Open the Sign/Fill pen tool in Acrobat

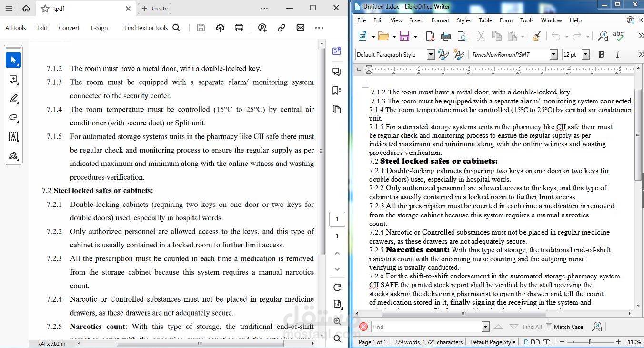pos(13,156)
